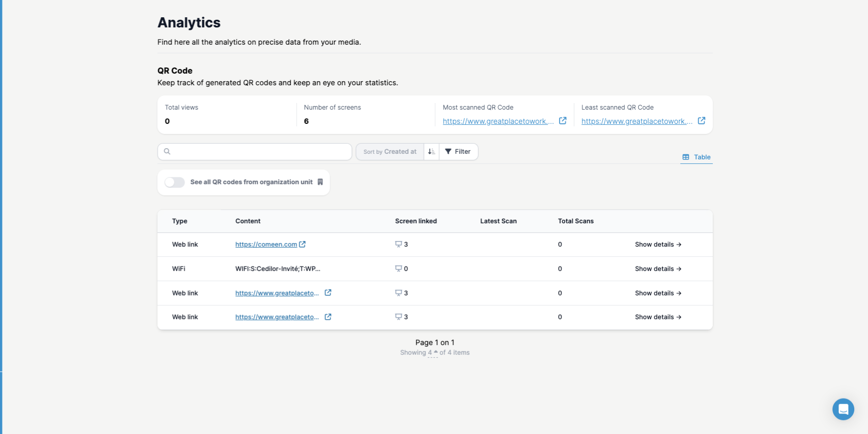This screenshot has width=868, height=434.
Task: Click the Total views value 0
Action: (167, 121)
